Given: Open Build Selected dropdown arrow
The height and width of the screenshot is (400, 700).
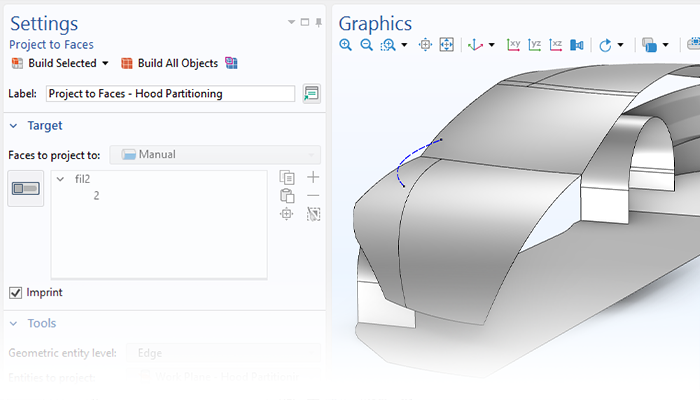Looking at the screenshot, I should coord(105,63).
